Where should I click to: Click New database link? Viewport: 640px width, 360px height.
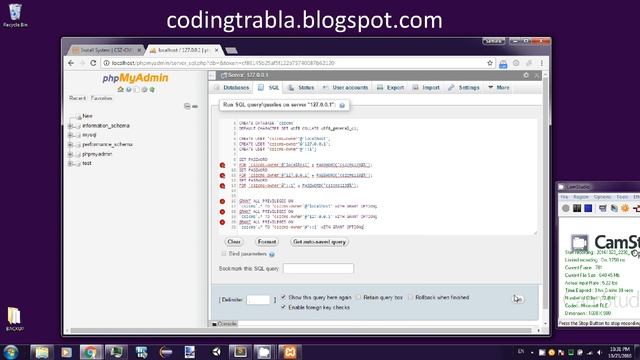(x=87, y=116)
